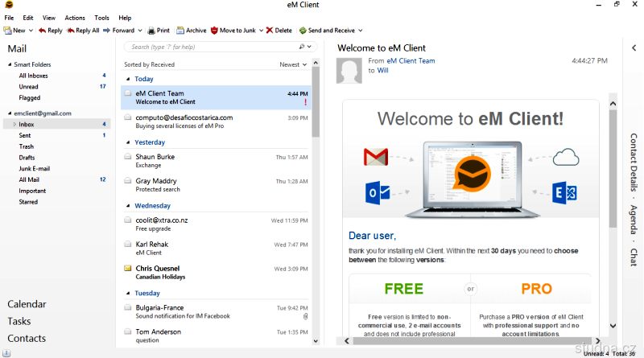Select the Flagged smart folder

(30, 97)
